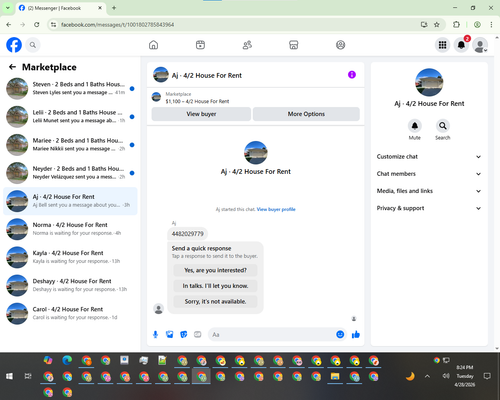Viewport: 500px width, 400px height.
Task: Select the Messenger Facebook browser tab
Action: [x=61, y=8]
